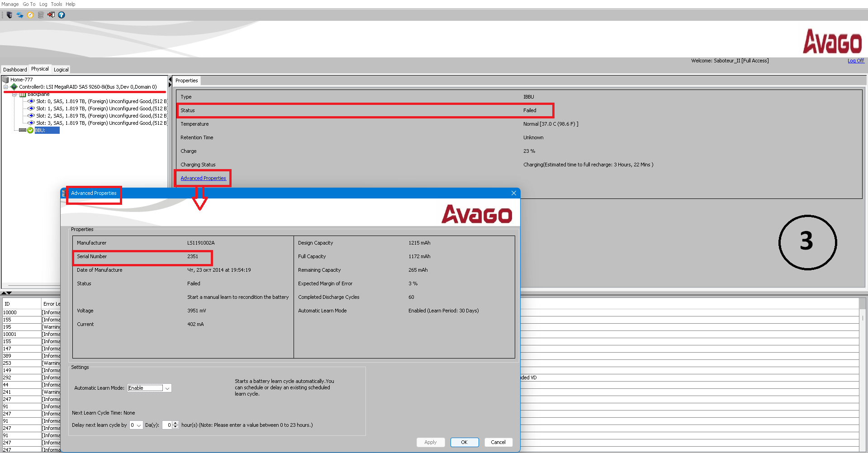This screenshot has width=868, height=453.
Task: Open the Help menu
Action: 71,4
